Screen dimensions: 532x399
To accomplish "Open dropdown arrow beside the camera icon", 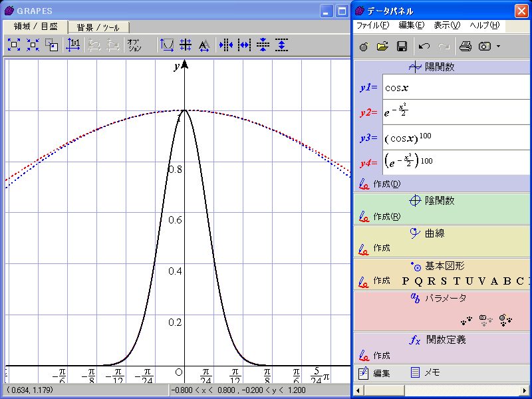I will 498,47.
